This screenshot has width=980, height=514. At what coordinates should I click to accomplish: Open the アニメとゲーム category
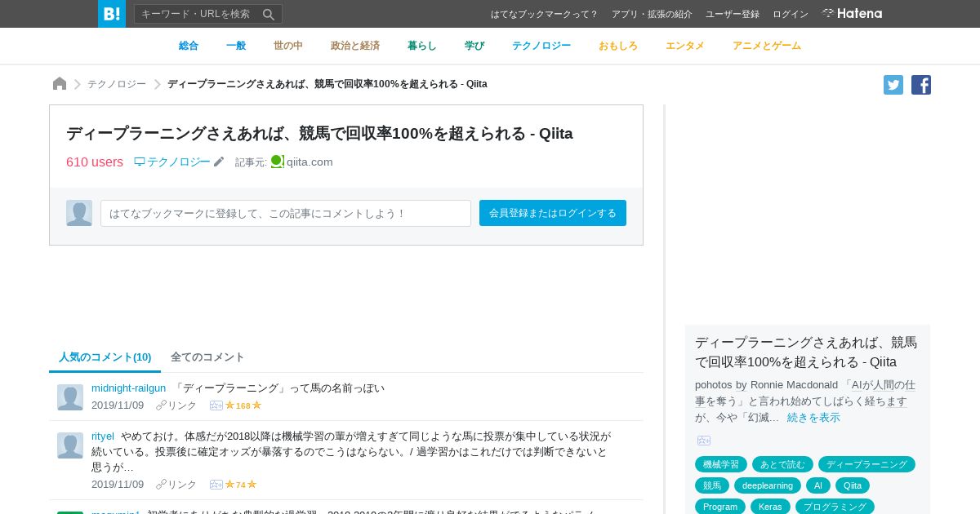click(x=767, y=46)
